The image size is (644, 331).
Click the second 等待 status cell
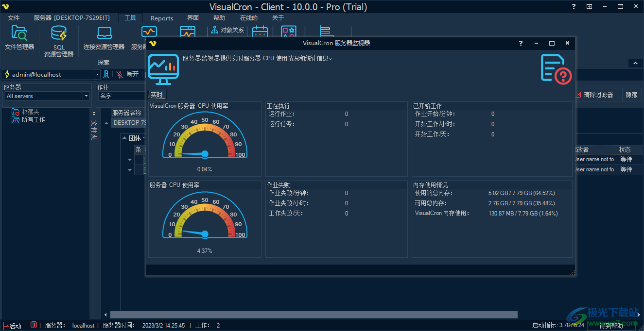click(630, 169)
